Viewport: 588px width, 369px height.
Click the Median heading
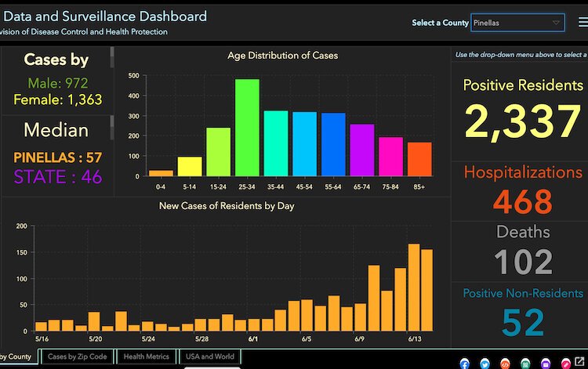click(x=56, y=130)
